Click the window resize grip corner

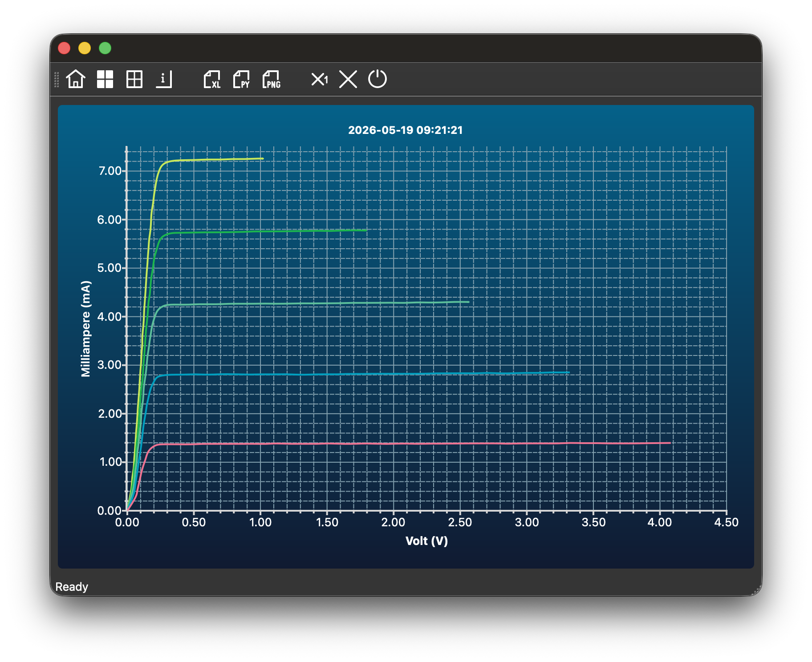coord(756,590)
